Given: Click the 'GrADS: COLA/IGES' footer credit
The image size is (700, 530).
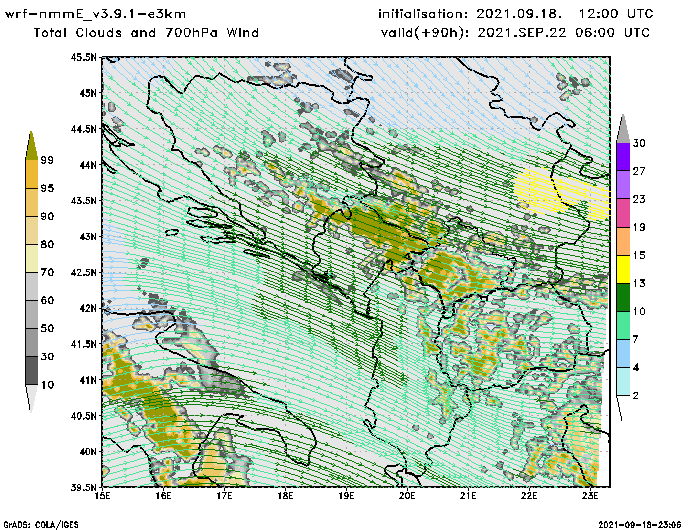Looking at the screenshot, I should pyautogui.click(x=41, y=525).
